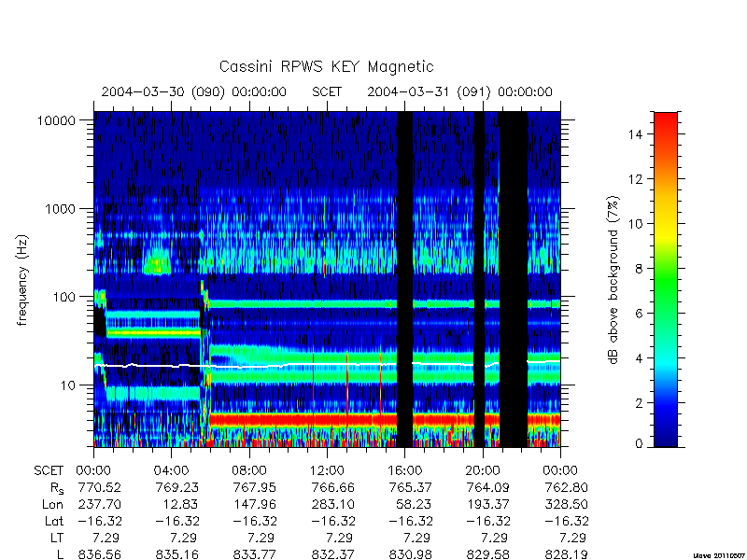Screen dimensions: 747x560
Task: Click the L value 832.37
Action: [x=332, y=554]
